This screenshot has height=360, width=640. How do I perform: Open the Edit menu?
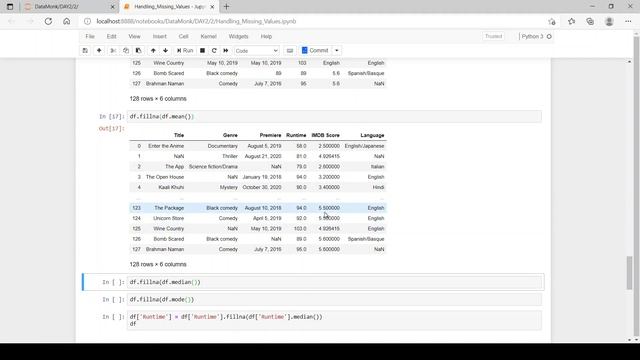(111, 36)
